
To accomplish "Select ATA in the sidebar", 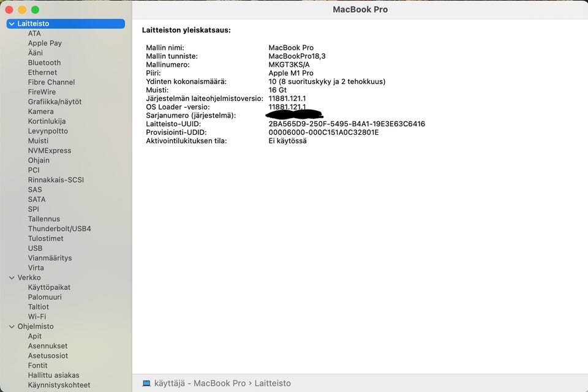I will (x=34, y=34).
